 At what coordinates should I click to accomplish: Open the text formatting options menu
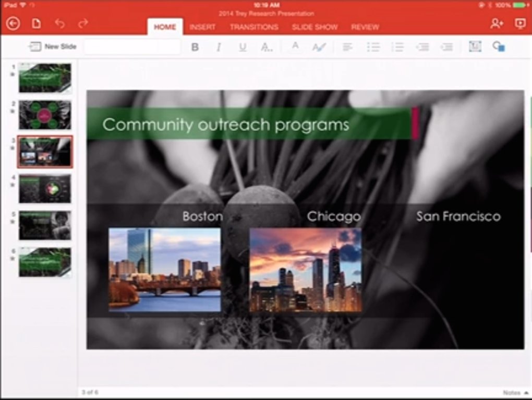[267, 47]
